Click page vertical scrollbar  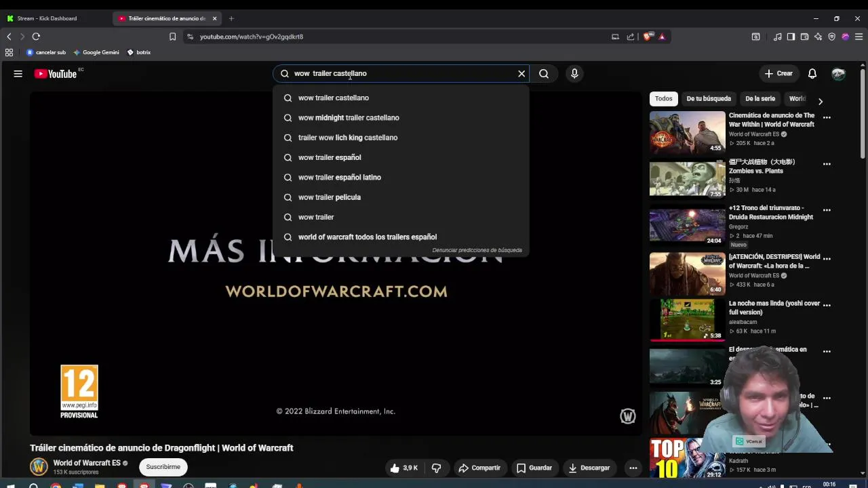(x=863, y=113)
